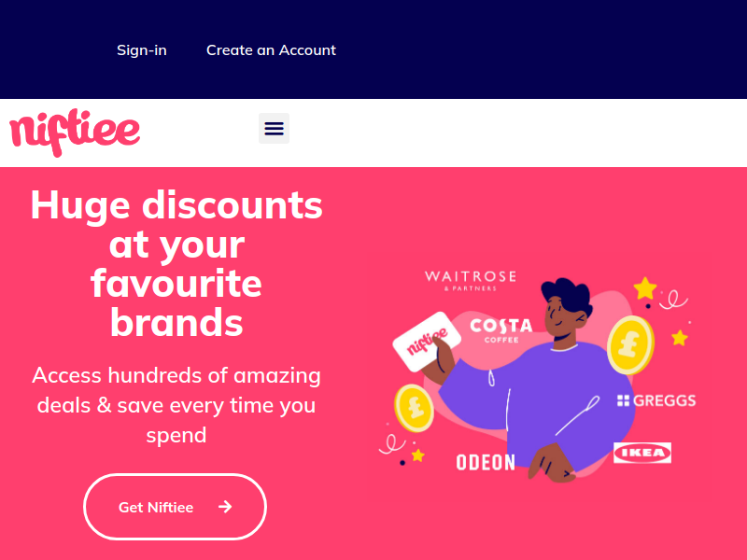Click the arrow icon in Get Niftiee button
This screenshot has width=747, height=560.
click(x=225, y=507)
